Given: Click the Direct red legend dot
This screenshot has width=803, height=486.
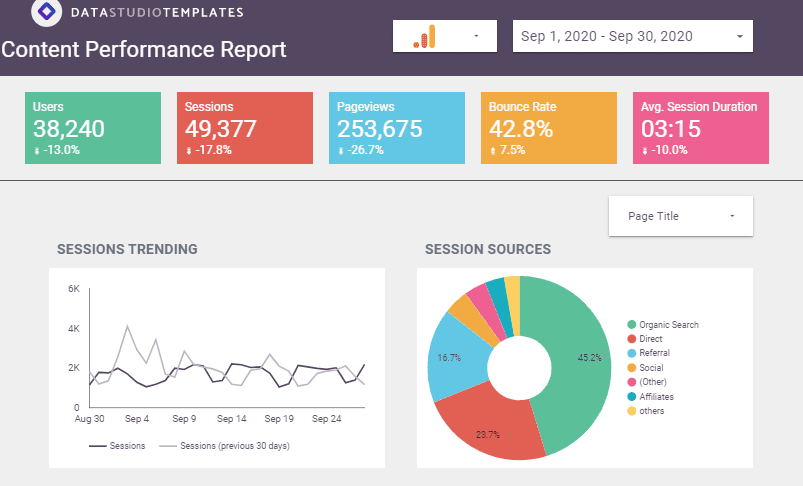Looking at the screenshot, I should (x=631, y=339).
